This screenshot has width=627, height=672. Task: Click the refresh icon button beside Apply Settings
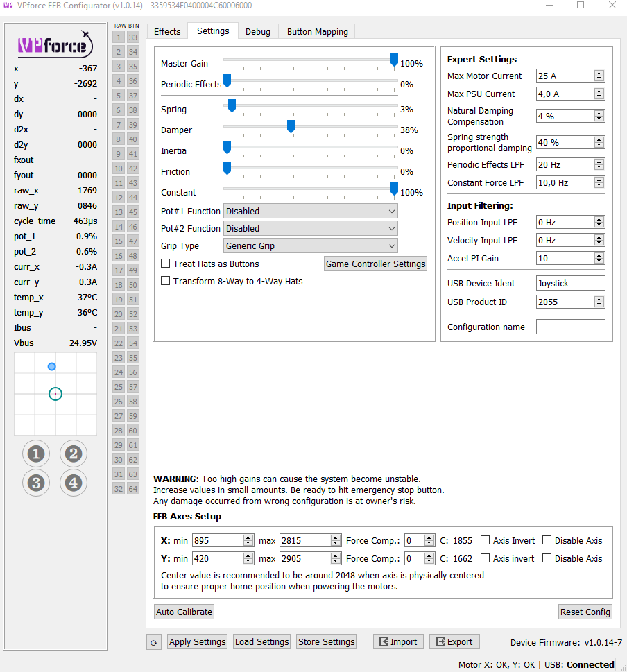click(154, 642)
